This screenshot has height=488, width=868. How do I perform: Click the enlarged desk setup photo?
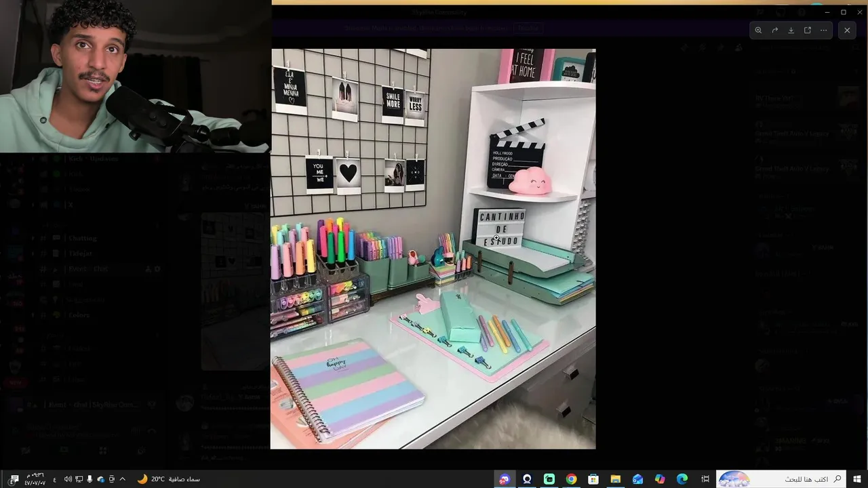(433, 249)
